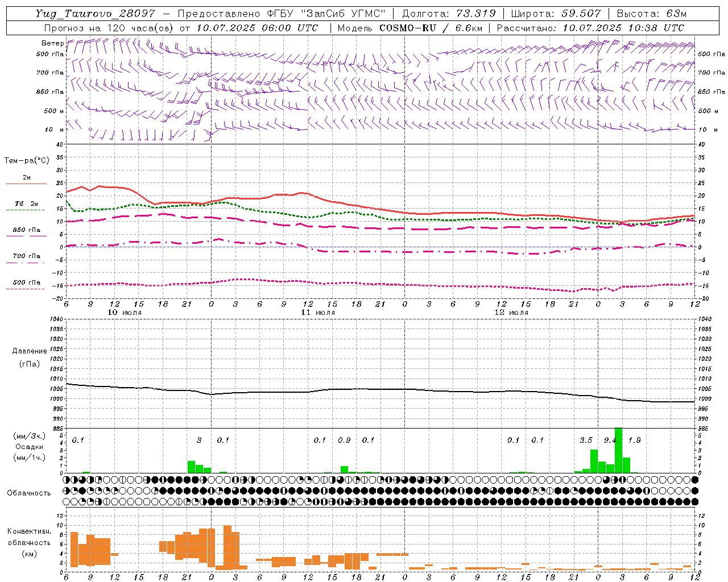Click the green dashed Td 2м legend line
Viewport: 728px width, 582px height.
(x=26, y=210)
